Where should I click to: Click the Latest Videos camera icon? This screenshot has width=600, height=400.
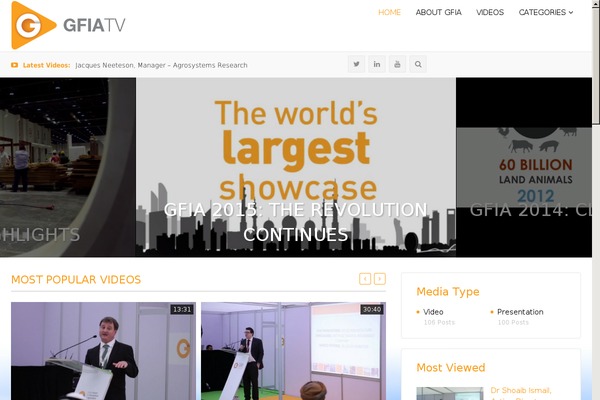15,65
